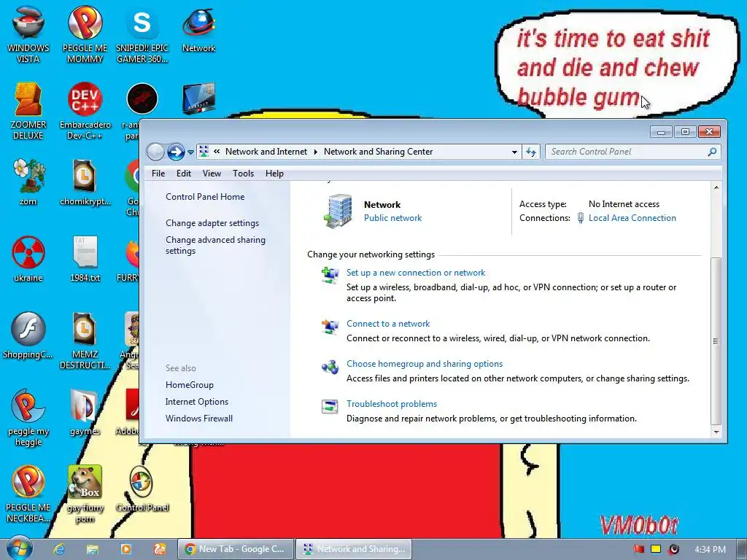Select the ZOOMER DELUXE desktop icon

tap(28, 111)
